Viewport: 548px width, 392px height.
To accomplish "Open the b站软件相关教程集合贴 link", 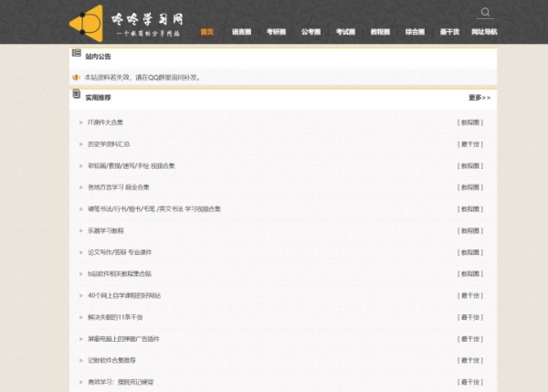I will pyautogui.click(x=120, y=274).
